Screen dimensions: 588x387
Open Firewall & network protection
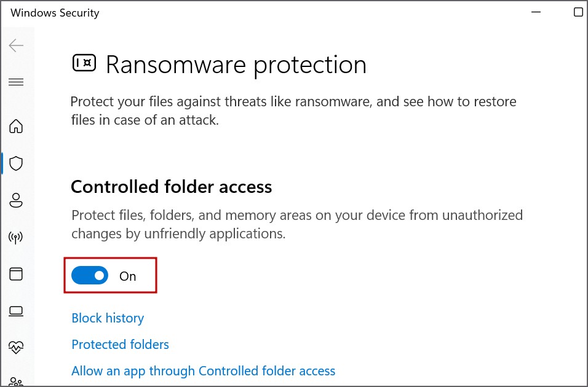(x=16, y=238)
